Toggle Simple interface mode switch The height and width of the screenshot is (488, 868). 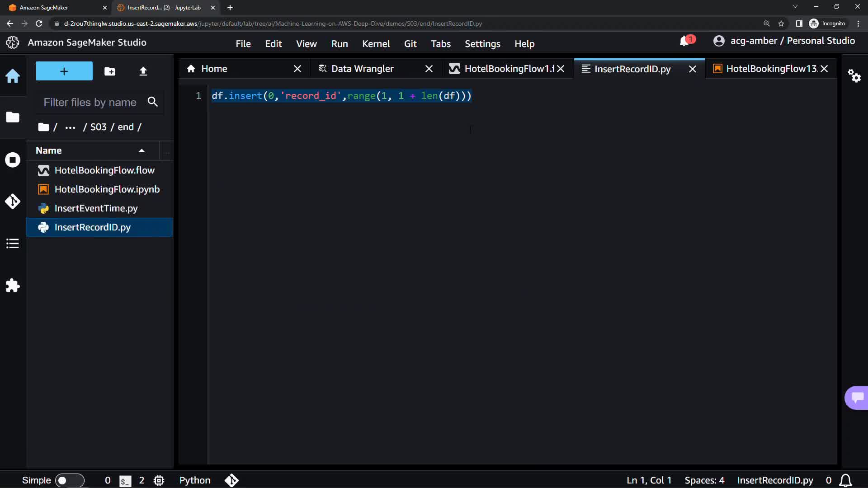pyautogui.click(x=69, y=480)
